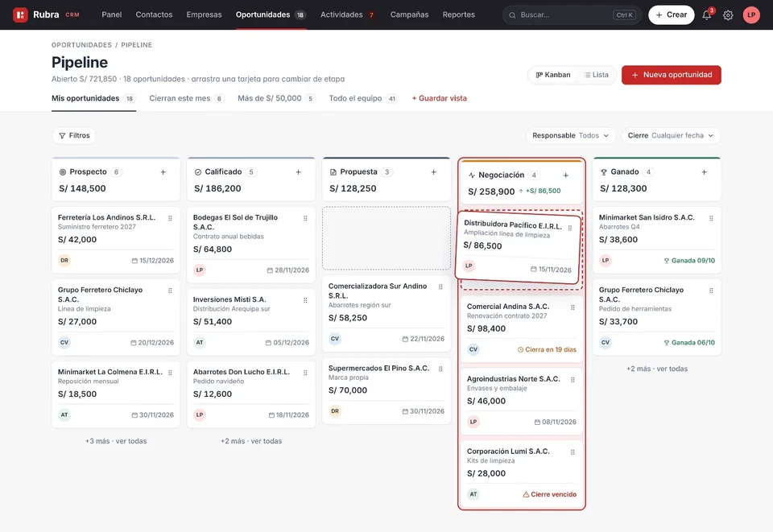Select Más de S/ 50,000 view tab
This screenshot has height=532, width=773.
point(276,98)
